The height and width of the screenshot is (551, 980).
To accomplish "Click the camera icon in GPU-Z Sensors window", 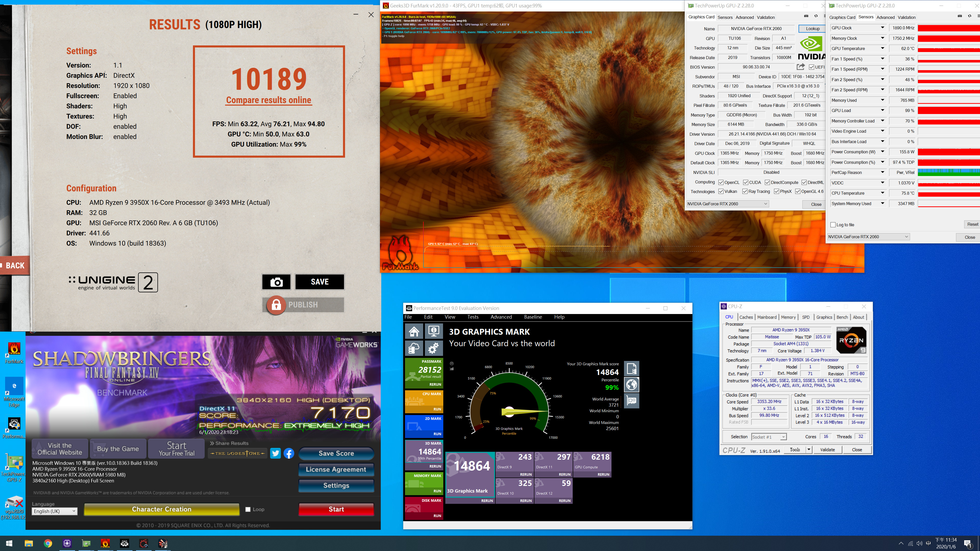I will pos(960,16).
